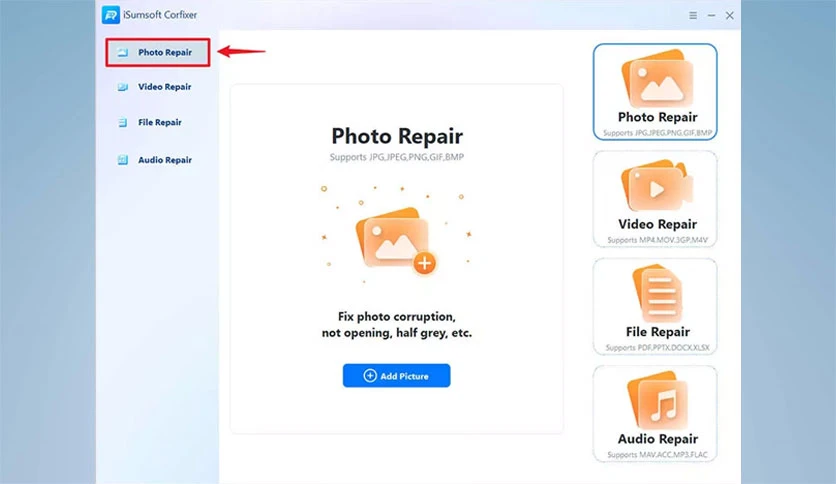Click the File Repair sidebar icon
The image size is (836, 484).
pos(123,123)
